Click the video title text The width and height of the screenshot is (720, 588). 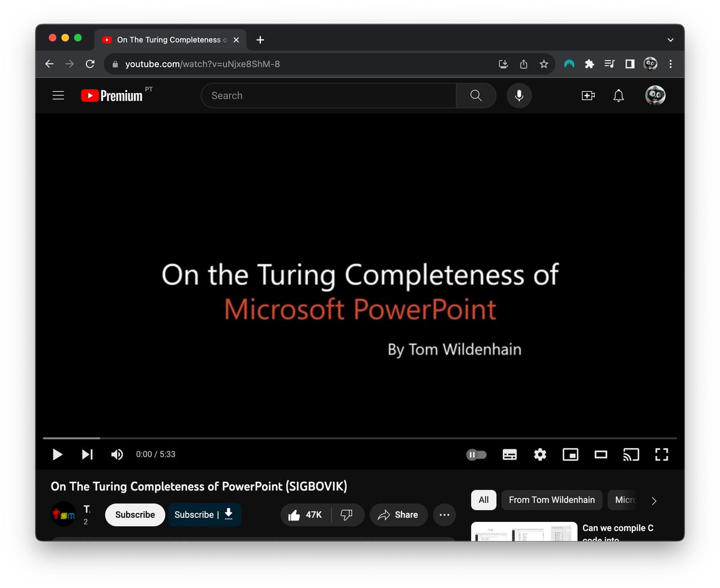pyautogui.click(x=199, y=486)
